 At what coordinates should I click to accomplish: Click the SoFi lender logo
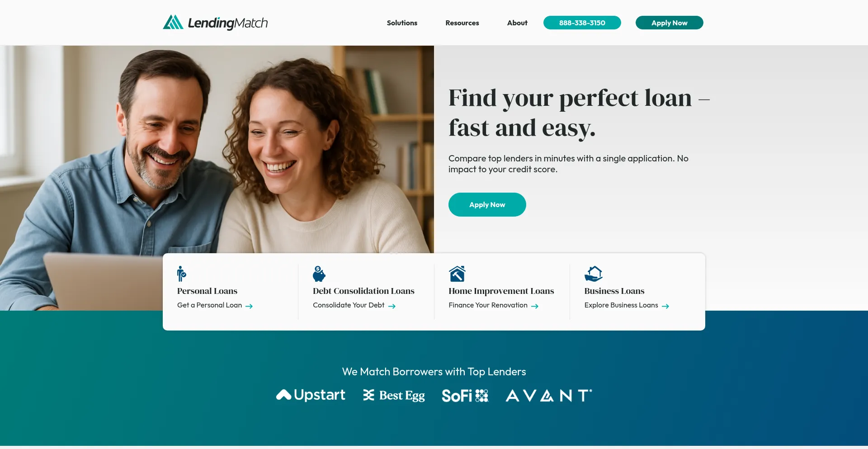[x=465, y=396]
